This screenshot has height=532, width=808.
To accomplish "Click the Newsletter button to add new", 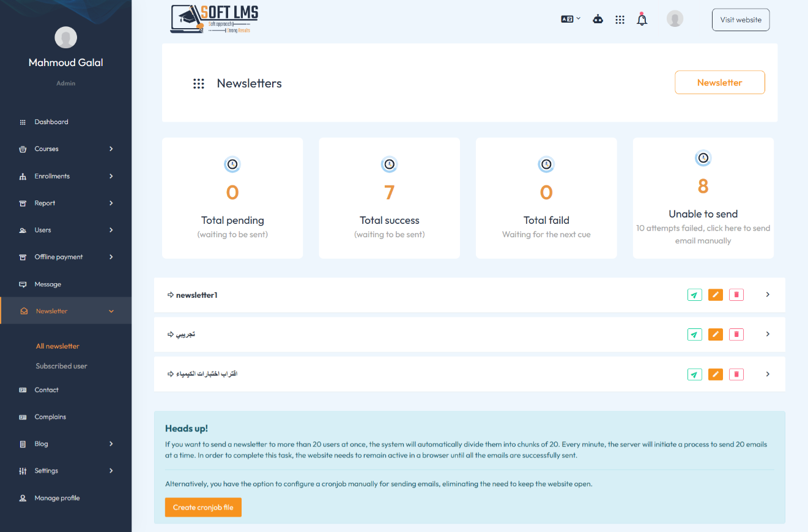I will point(719,83).
